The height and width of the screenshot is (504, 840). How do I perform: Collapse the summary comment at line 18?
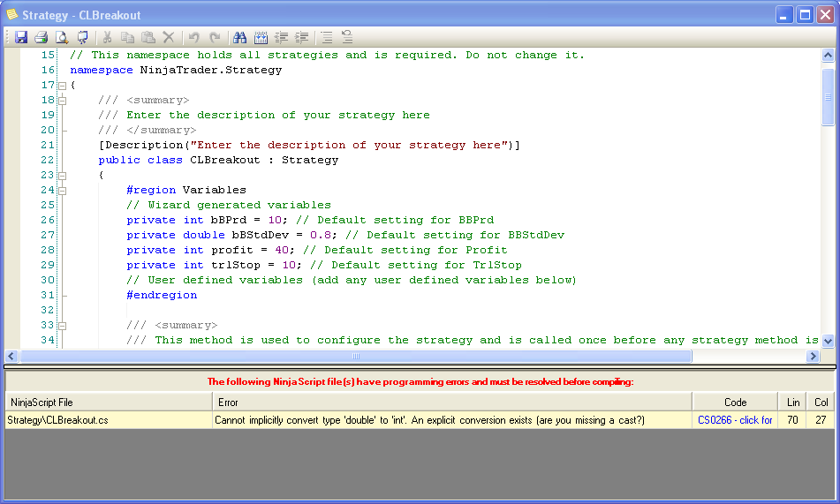(x=62, y=101)
